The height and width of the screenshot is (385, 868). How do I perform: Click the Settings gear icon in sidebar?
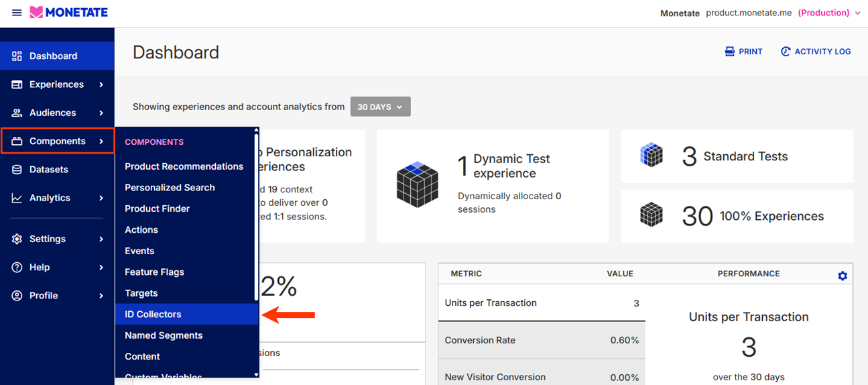pos(17,239)
